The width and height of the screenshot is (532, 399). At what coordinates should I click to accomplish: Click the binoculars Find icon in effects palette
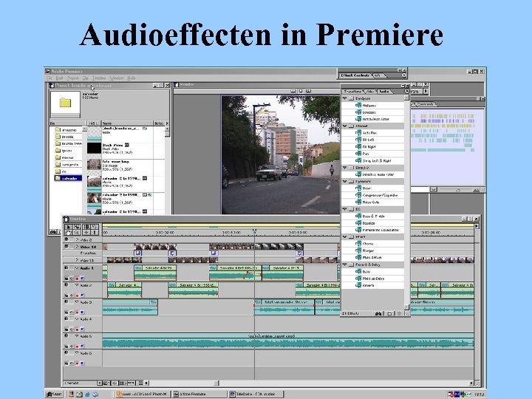pos(378,314)
